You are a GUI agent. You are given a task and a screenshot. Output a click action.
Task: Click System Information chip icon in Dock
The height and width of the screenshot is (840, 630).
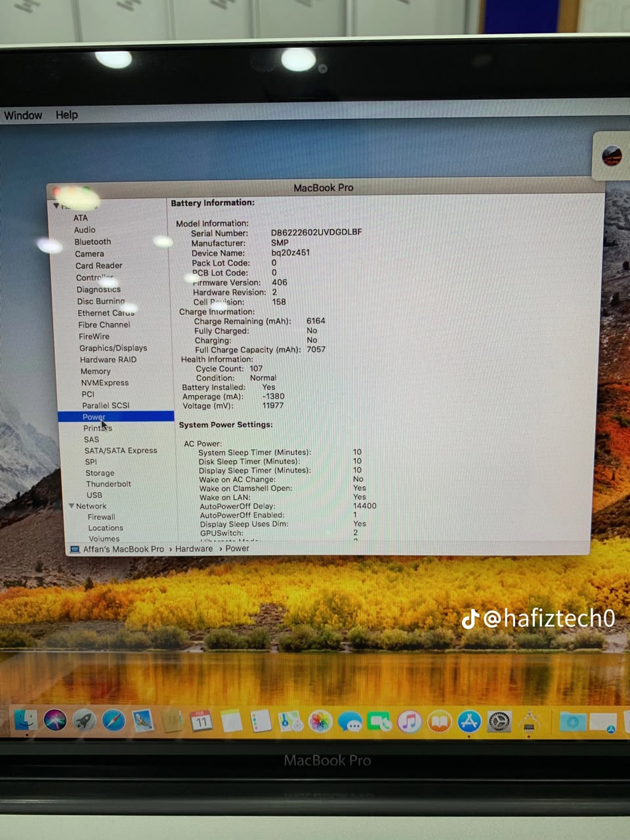tap(530, 722)
